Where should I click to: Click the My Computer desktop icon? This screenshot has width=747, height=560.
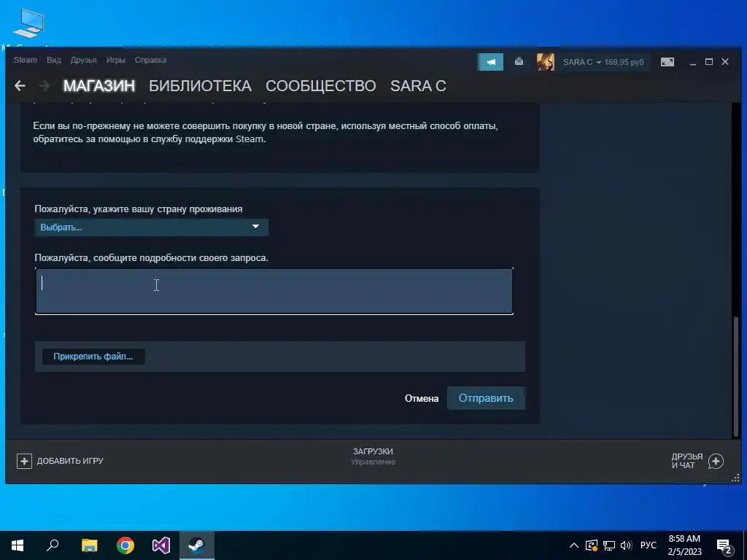pos(28,24)
